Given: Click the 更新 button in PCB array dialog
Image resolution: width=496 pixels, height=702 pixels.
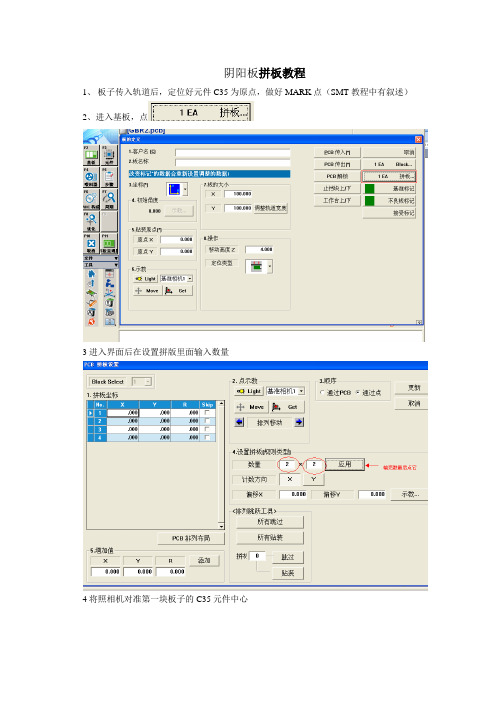Looking at the screenshot, I should click(x=411, y=388).
